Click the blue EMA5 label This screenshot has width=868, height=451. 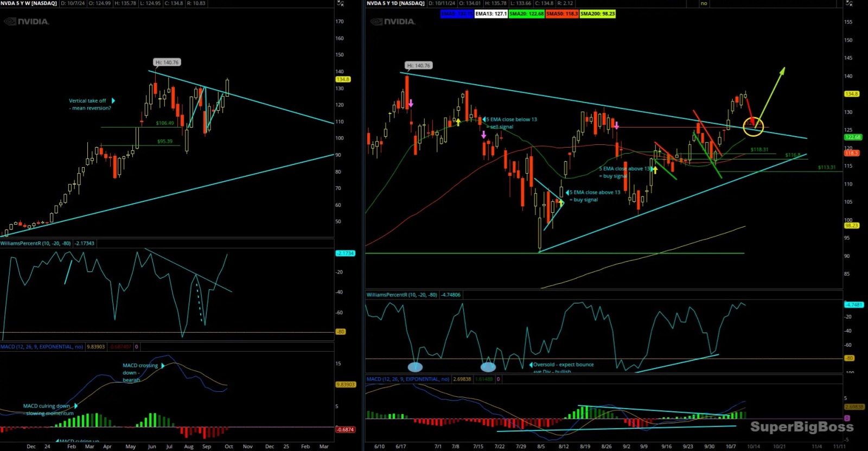point(457,14)
